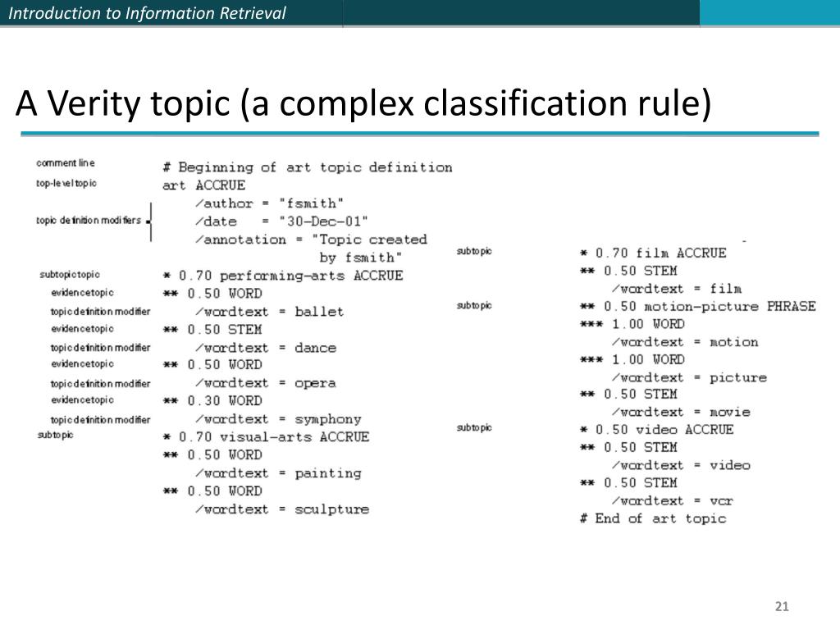Select the "/wordtext = movie" line
Viewport: 840px width, 630px height.
tap(681, 413)
